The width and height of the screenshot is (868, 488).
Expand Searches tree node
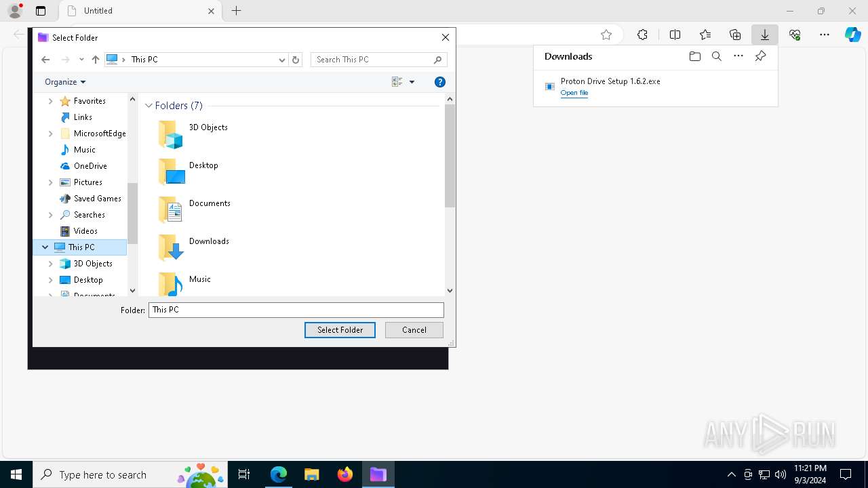pyautogui.click(x=50, y=215)
